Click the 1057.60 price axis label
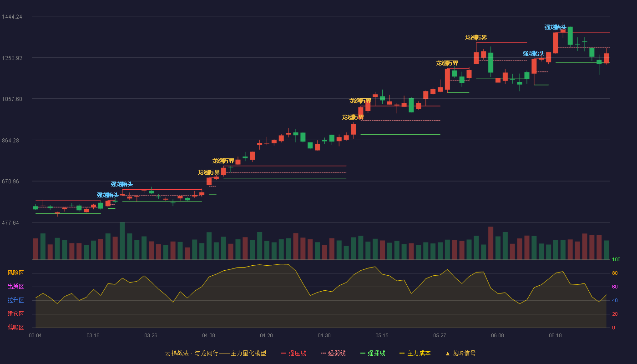 [12, 99]
